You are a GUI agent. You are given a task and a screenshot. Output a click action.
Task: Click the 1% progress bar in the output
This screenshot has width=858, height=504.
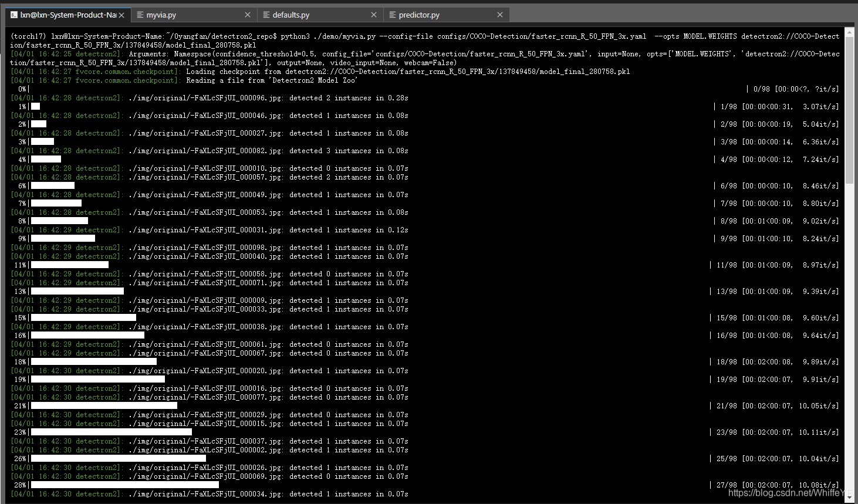click(x=36, y=107)
